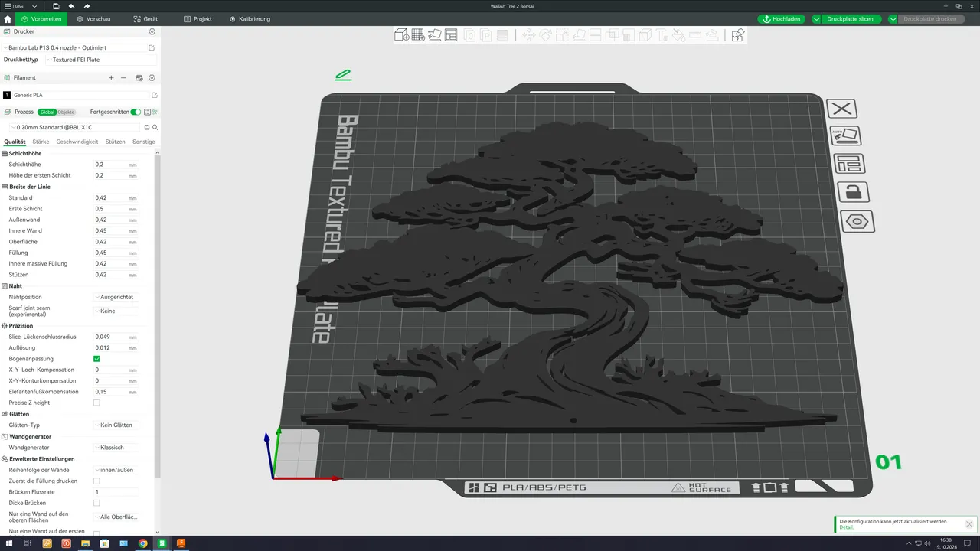The image size is (980, 551).
Task: Disable the Bogenanpassung checkbox
Action: point(96,358)
